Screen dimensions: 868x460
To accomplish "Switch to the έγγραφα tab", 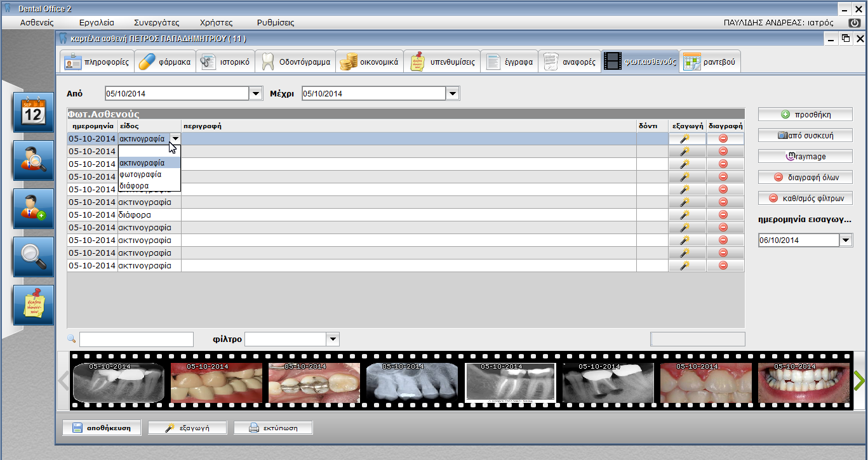I will tap(509, 62).
